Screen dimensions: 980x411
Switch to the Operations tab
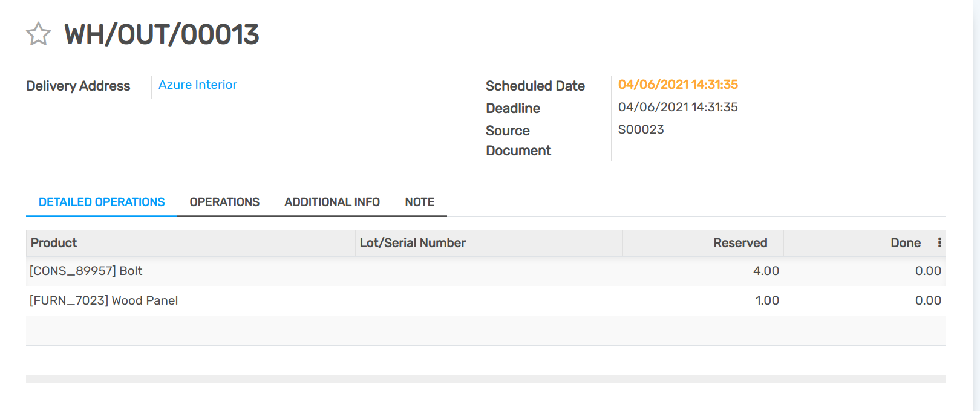[224, 202]
